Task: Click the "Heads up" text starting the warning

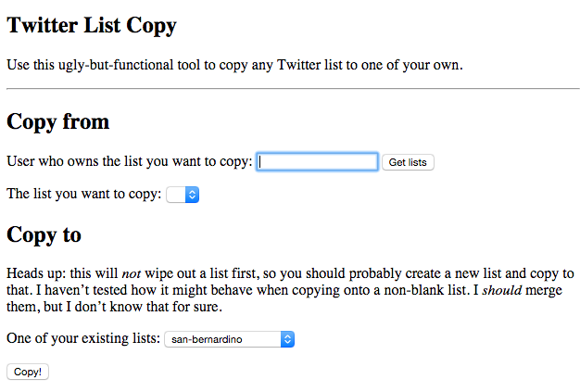Action: (x=34, y=274)
